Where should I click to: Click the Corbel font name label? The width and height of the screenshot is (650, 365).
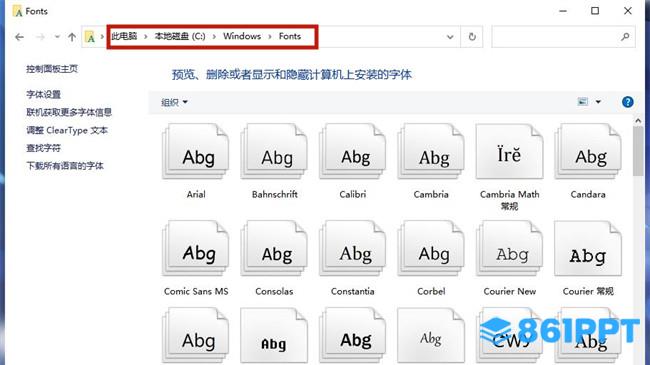[431, 291]
